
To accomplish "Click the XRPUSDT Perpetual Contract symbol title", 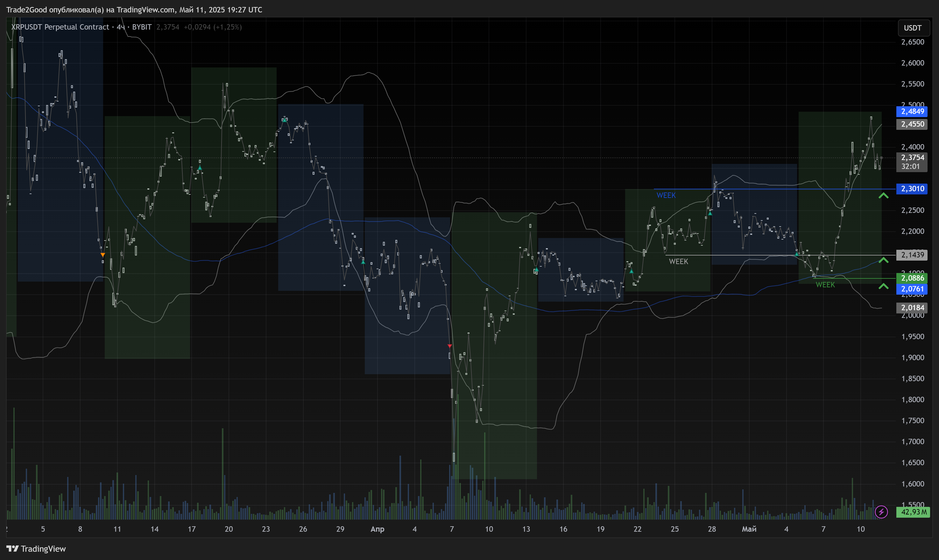I will [x=60, y=27].
